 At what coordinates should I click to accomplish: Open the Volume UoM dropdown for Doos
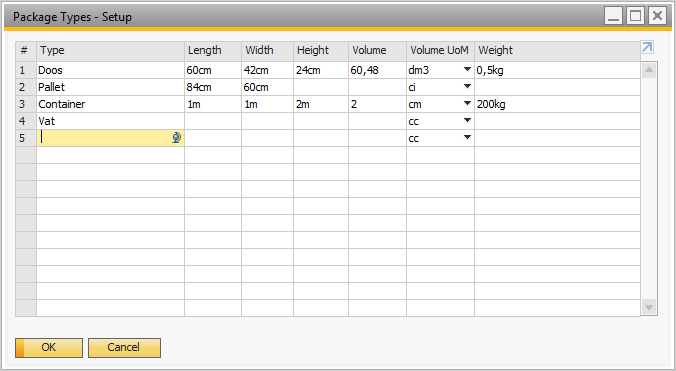[467, 69]
